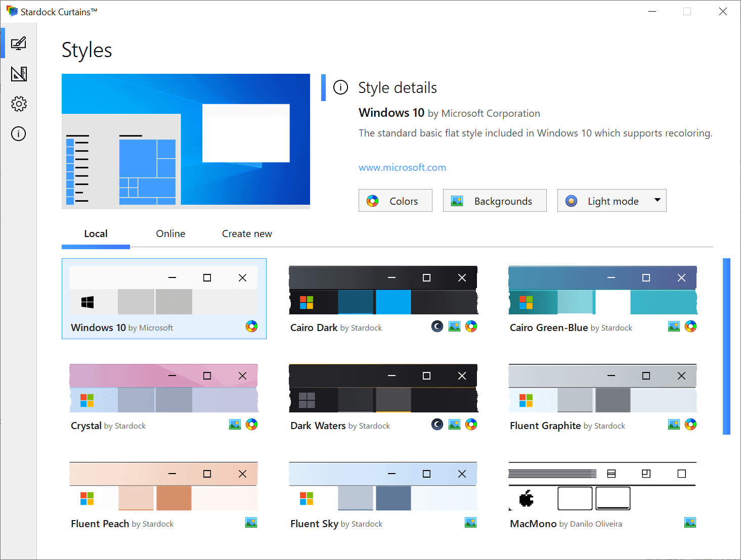The height and width of the screenshot is (560, 741).
Task: Click the 'MacMono' style name text
Action: coord(533,524)
